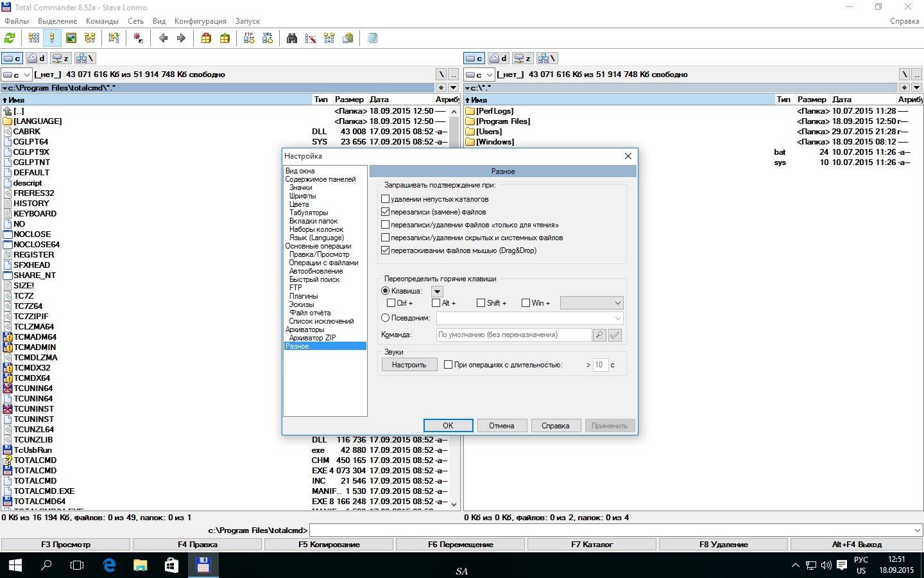
Task: Expand the command line history dropdown
Action: pos(917,530)
